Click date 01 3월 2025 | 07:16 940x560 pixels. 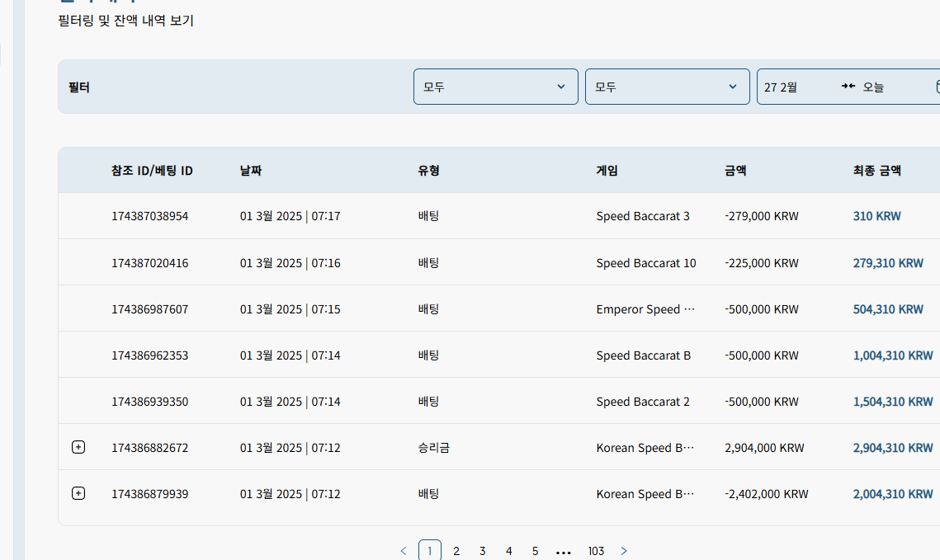[x=291, y=263]
